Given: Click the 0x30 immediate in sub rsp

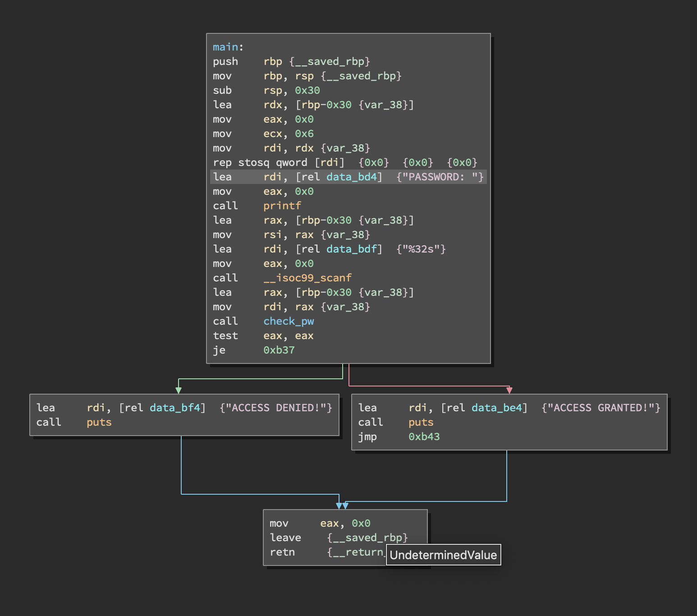Looking at the screenshot, I should point(307,90).
